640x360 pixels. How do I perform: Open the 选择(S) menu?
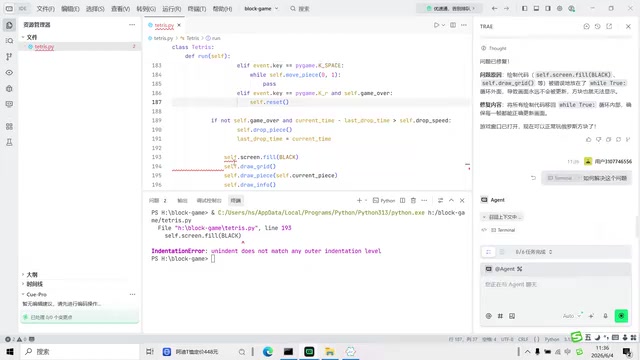pyautogui.click(x=95, y=9)
